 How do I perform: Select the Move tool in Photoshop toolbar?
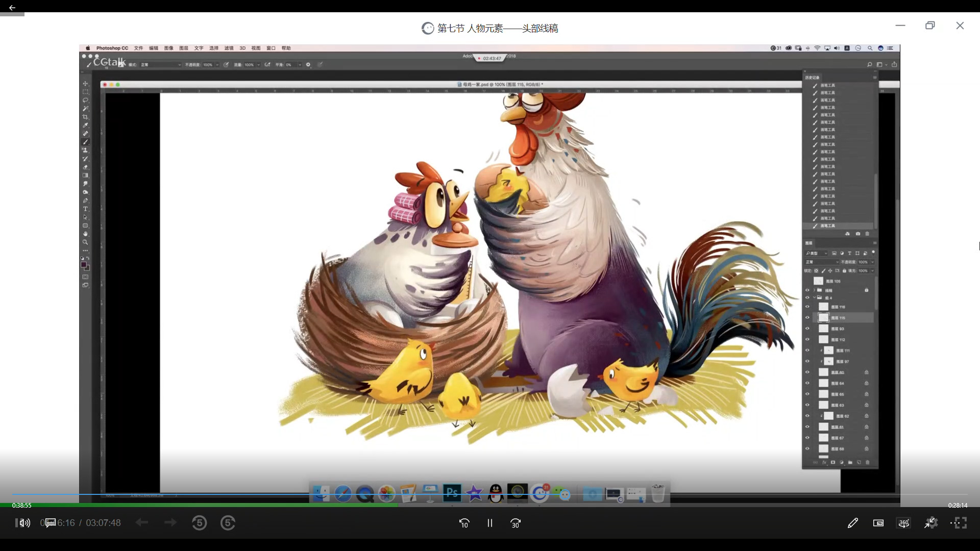tap(85, 84)
